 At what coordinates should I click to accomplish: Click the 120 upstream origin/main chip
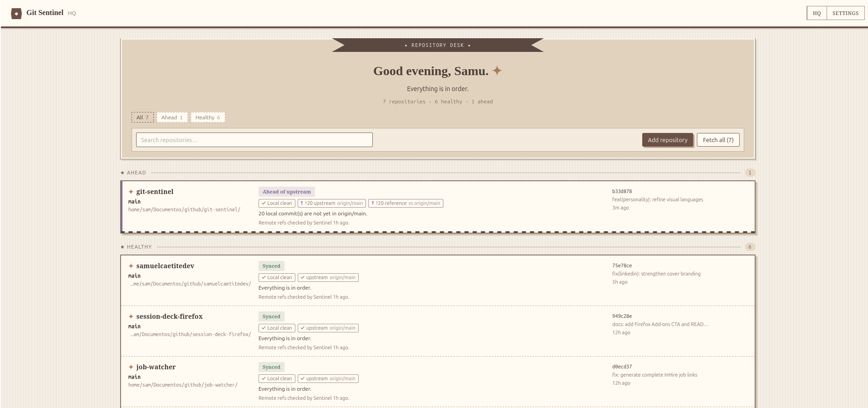[332, 203]
